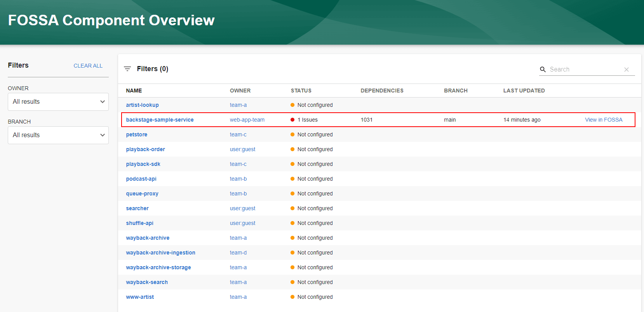Viewport: 644px width, 312px height.
Task: Open user:guest owner of playback-order
Action: (242, 149)
